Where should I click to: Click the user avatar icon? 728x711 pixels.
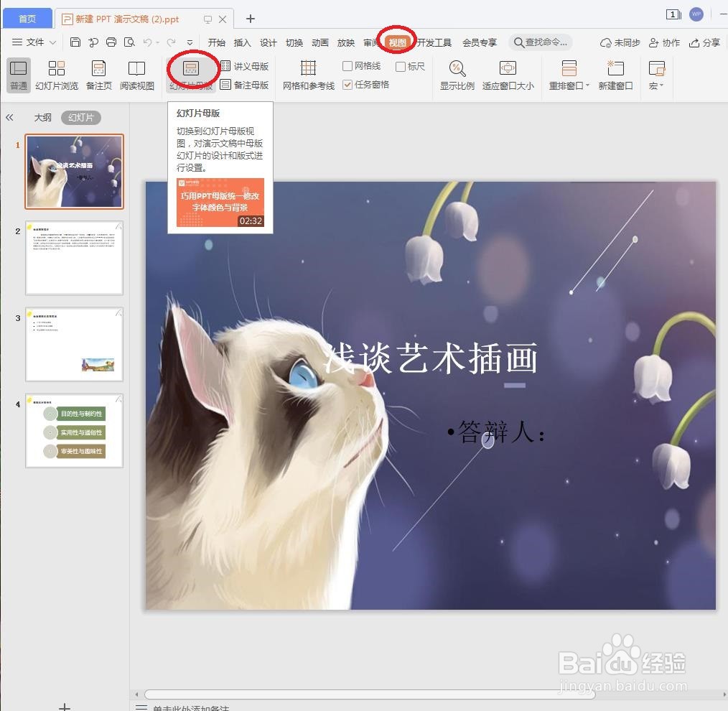coord(696,14)
